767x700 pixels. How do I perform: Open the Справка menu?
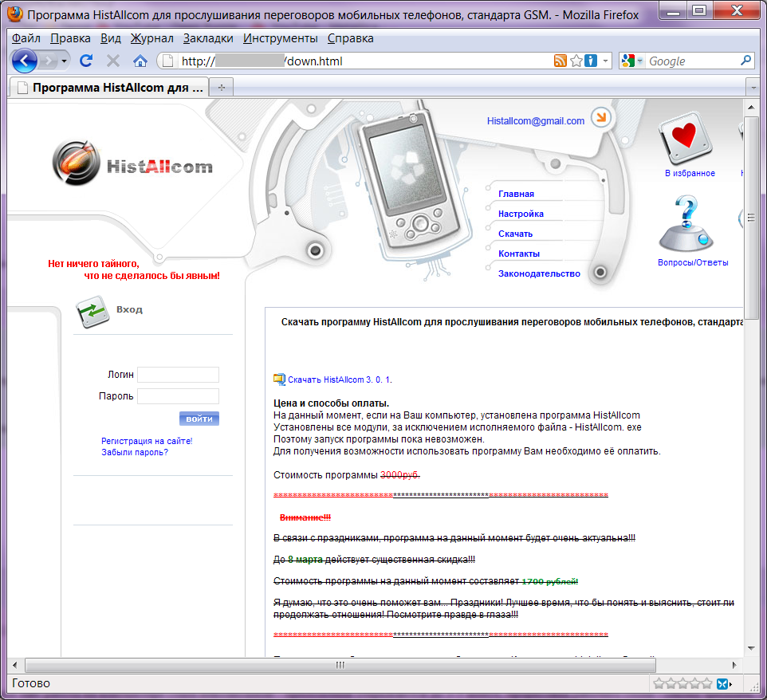[350, 38]
